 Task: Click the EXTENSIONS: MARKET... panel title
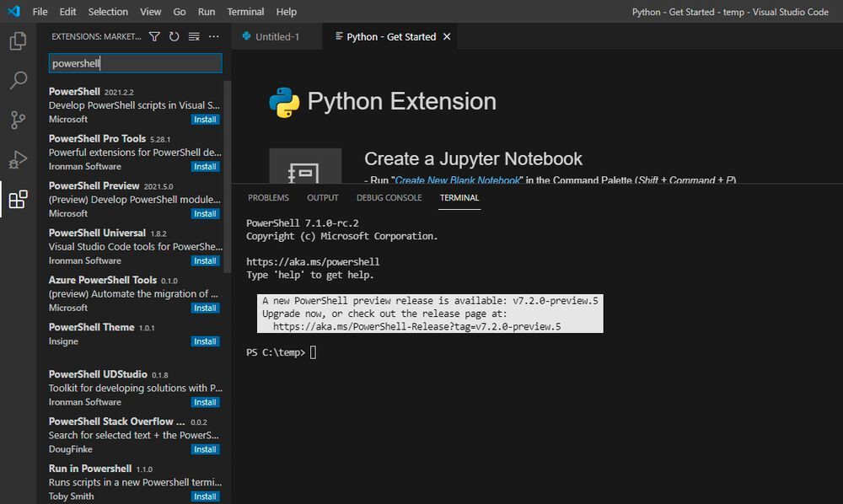pos(96,36)
